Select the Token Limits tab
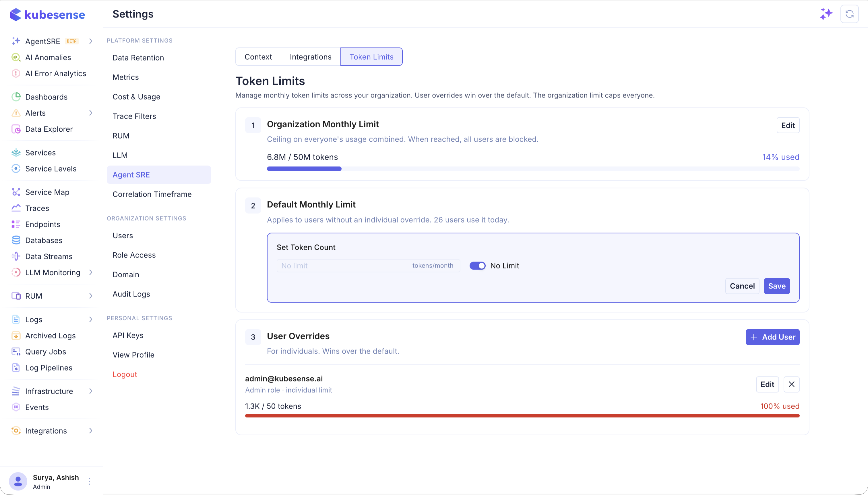Viewport: 868px width, 495px height. pos(371,57)
